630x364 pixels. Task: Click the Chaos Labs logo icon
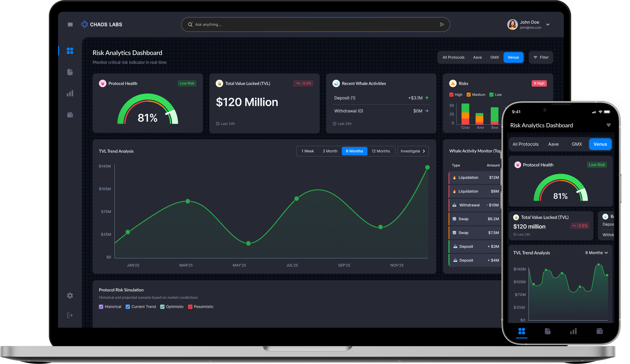coord(84,24)
